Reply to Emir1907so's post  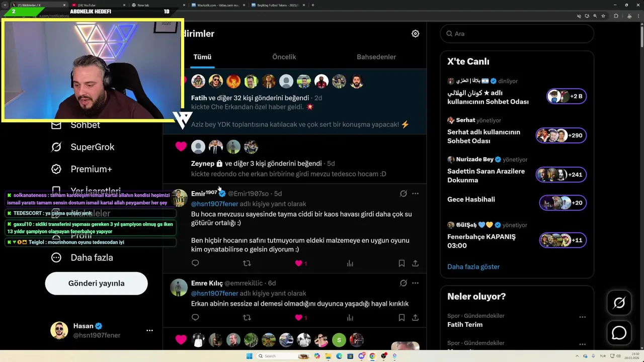click(x=195, y=263)
